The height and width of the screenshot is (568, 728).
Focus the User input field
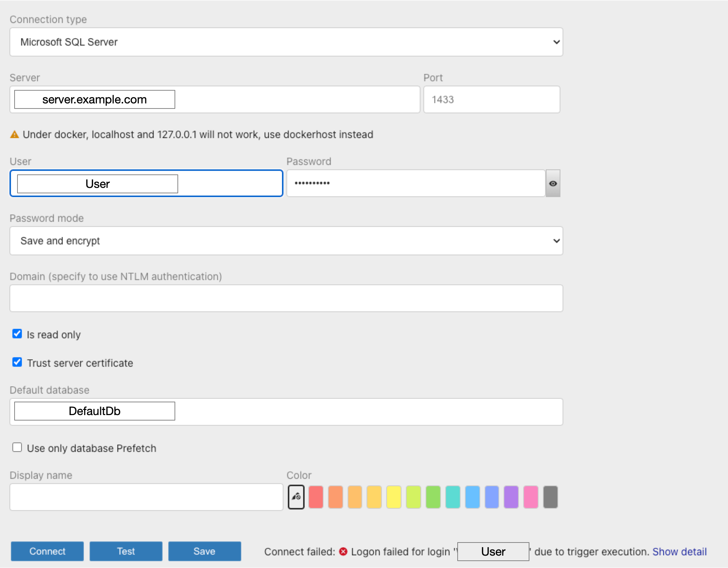click(146, 183)
